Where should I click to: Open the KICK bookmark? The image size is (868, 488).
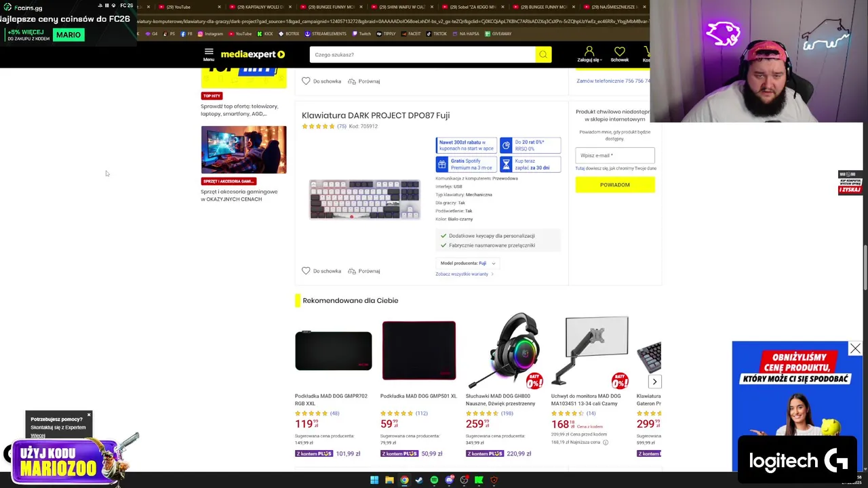tap(265, 33)
